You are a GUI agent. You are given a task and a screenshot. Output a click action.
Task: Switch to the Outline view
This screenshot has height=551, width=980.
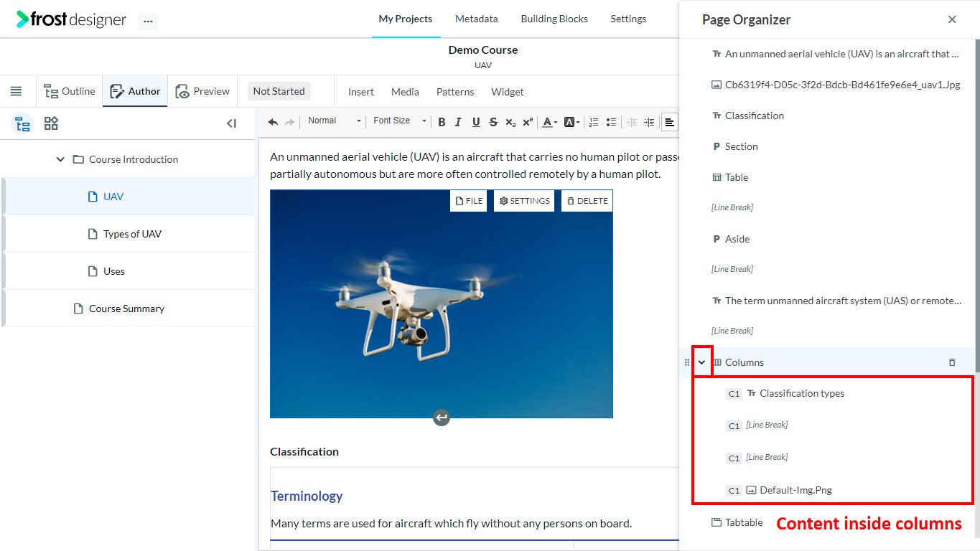click(70, 91)
